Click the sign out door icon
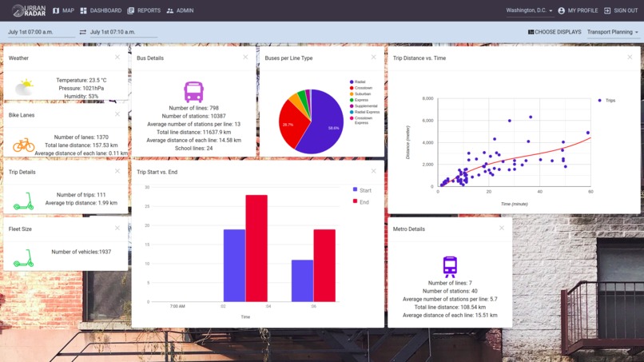Image resolution: width=644 pixels, height=362 pixels. [x=607, y=10]
